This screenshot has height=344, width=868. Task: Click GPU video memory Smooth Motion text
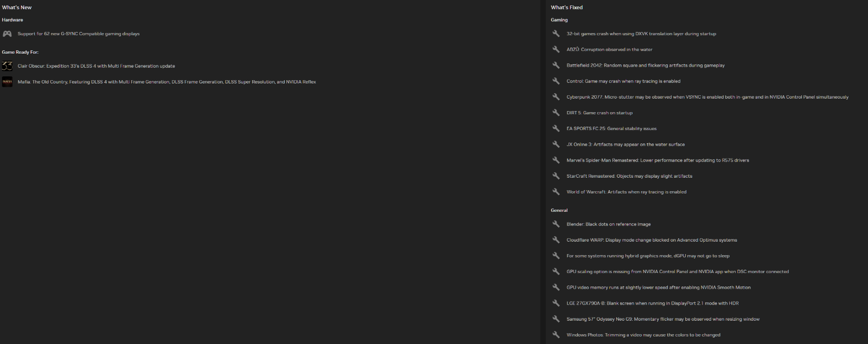[x=659, y=287]
